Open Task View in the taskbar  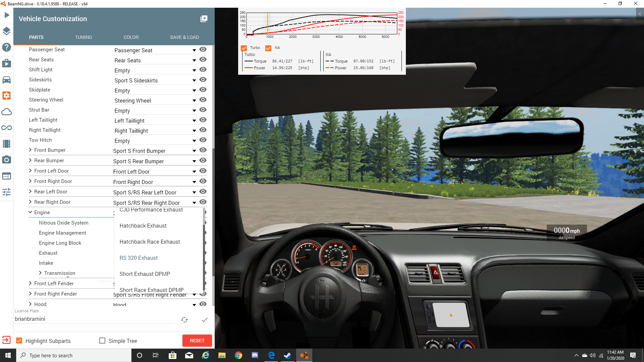(156, 355)
